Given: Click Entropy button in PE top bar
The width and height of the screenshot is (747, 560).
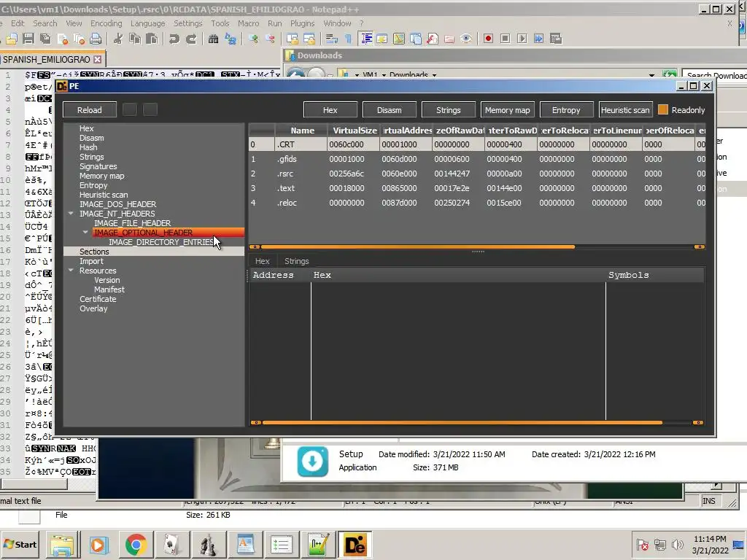Looking at the screenshot, I should (x=566, y=110).
